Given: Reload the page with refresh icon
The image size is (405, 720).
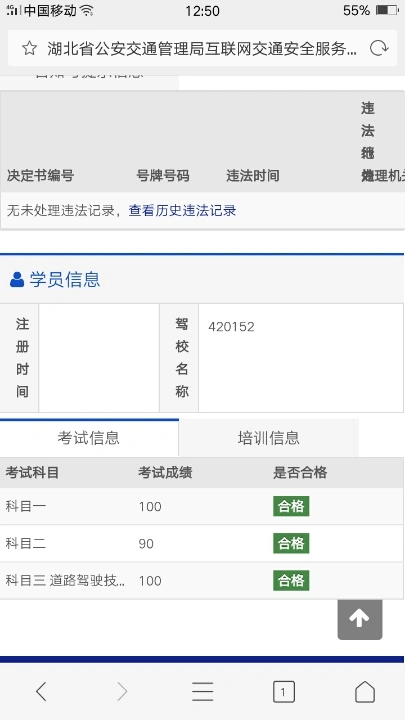Looking at the screenshot, I should point(379,48).
